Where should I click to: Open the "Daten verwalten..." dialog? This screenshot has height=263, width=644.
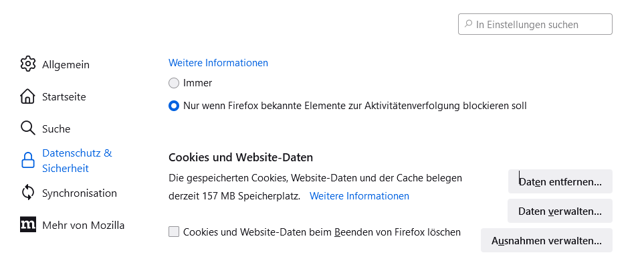tap(560, 211)
